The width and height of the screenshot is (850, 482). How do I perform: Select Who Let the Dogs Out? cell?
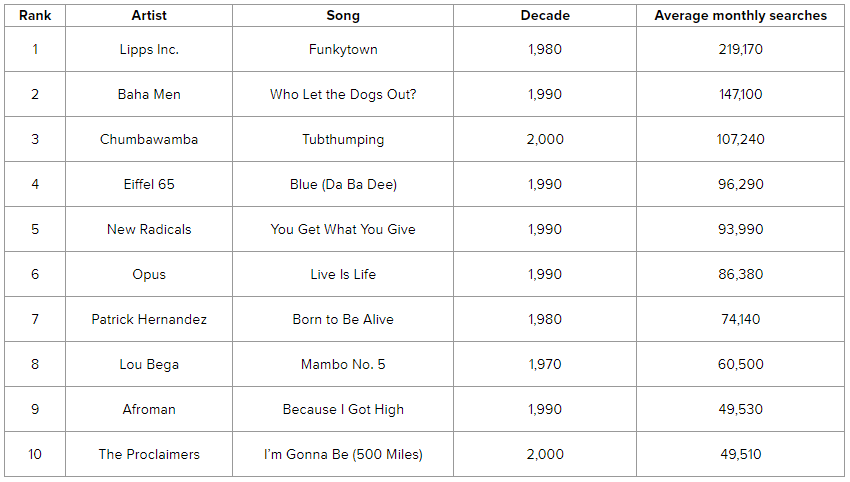point(343,94)
